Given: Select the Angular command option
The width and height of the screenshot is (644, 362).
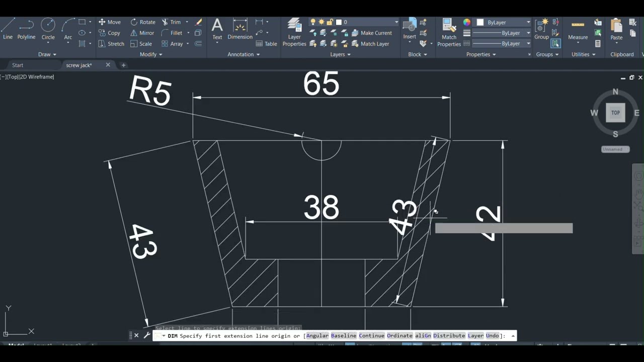Looking at the screenshot, I should pyautogui.click(x=317, y=336).
